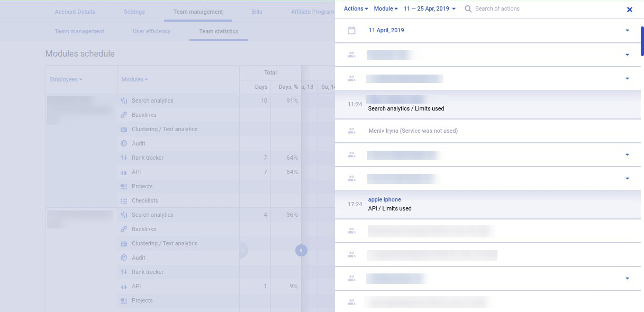
Task: Open the 11 — 25 Apr, 2019 date range picker
Action: (429, 9)
